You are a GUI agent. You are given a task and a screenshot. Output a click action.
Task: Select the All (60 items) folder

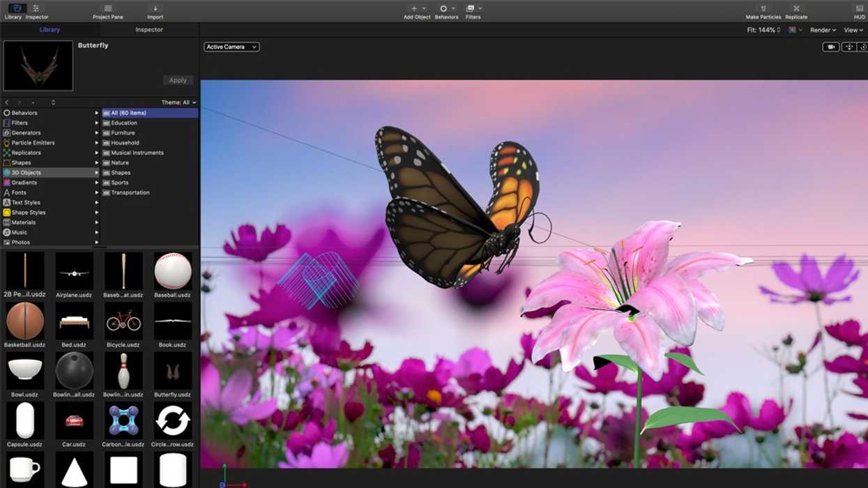[150, 112]
